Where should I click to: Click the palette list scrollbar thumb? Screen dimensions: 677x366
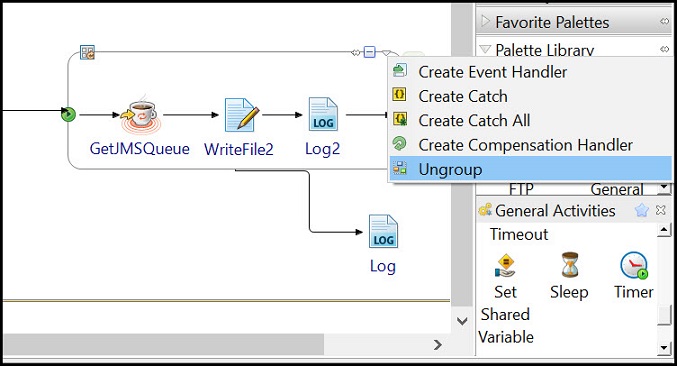tap(664, 316)
